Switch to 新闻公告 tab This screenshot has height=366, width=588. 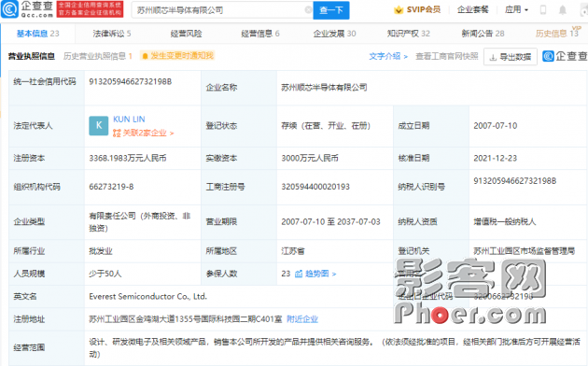483,34
